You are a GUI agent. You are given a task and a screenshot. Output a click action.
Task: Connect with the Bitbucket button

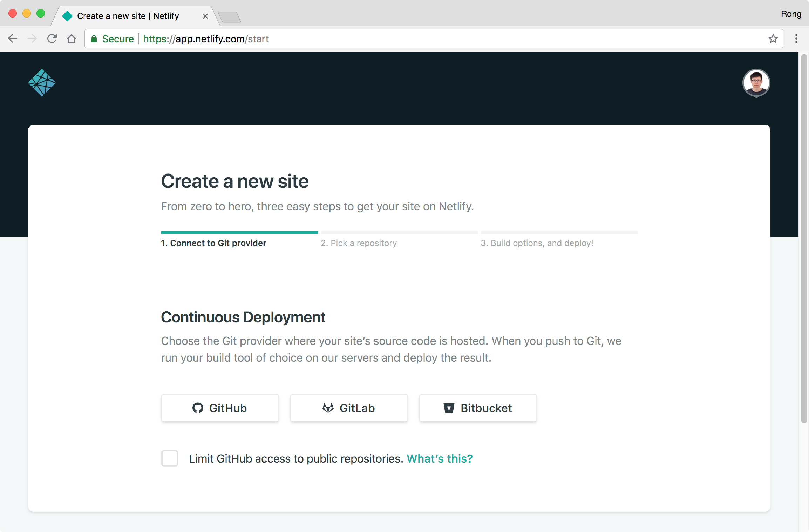click(478, 408)
